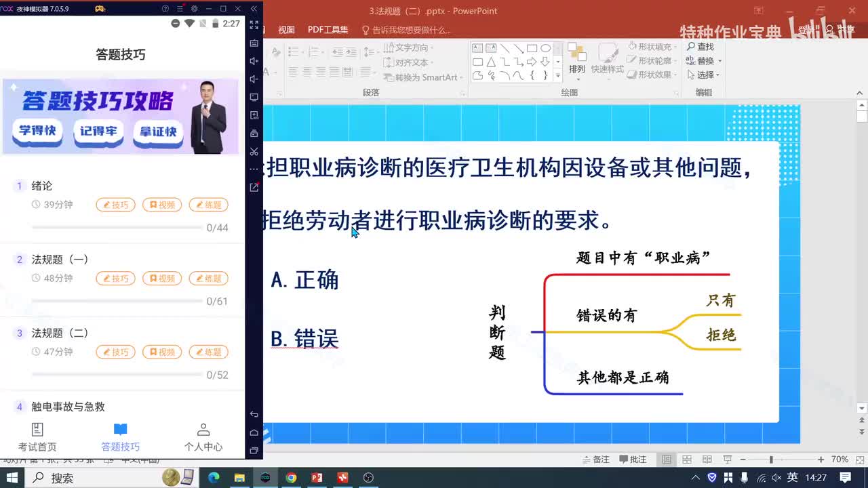
Task: Select the oval shape in shapes gallery
Action: [x=545, y=48]
